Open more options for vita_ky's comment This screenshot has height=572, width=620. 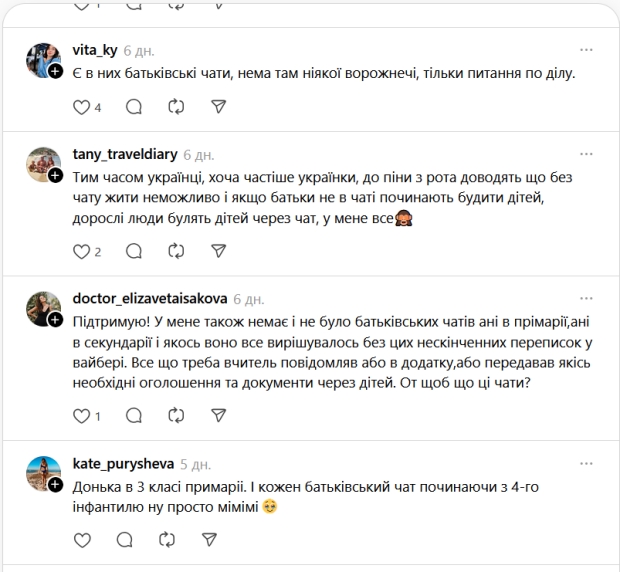[587, 49]
